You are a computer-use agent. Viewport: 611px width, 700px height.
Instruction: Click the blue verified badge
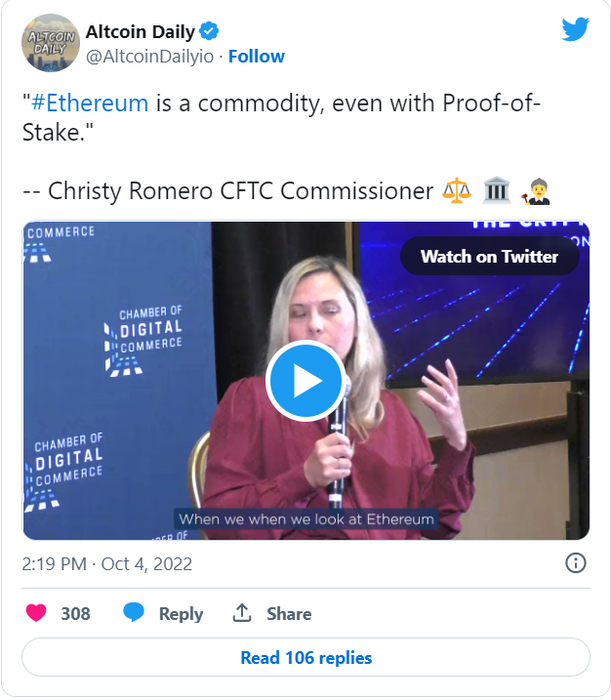click(x=209, y=31)
